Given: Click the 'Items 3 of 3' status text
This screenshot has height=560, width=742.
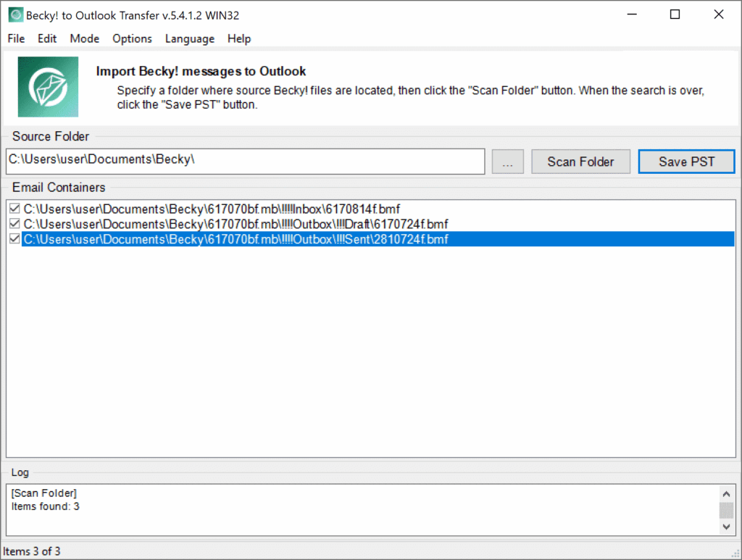Looking at the screenshot, I should point(32,551).
